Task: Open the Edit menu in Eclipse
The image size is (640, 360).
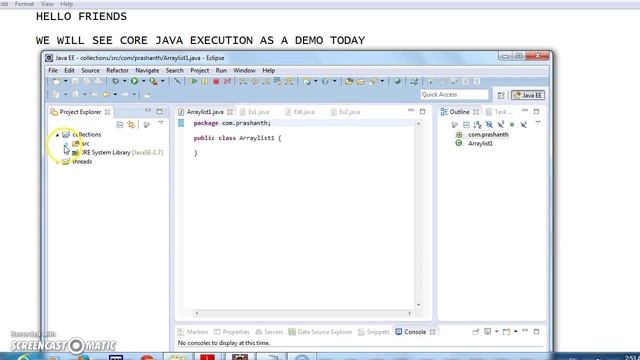Action: [x=69, y=70]
